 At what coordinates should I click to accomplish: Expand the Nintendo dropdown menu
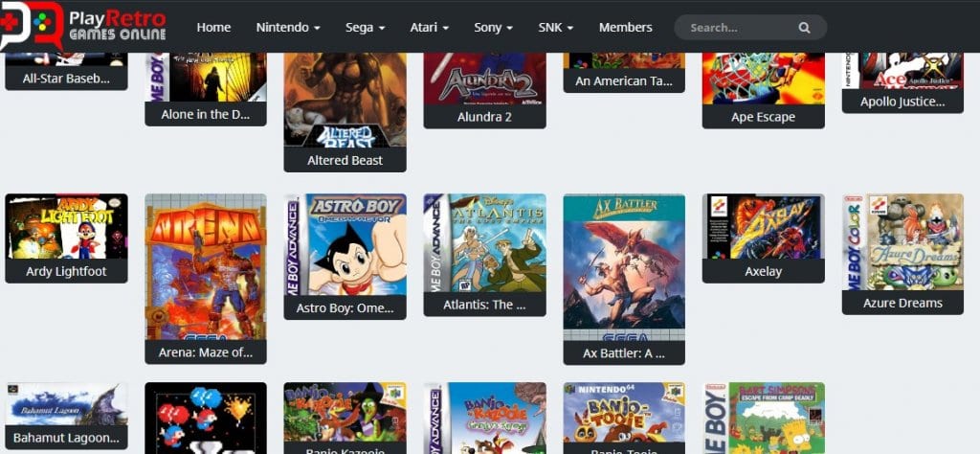click(288, 28)
